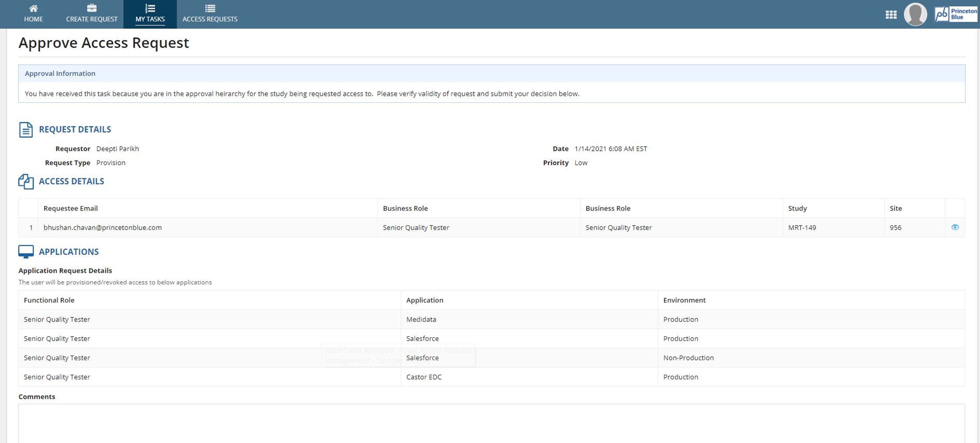Click the Application Request Details subheading
This screenshot has height=443, width=980.
(65, 271)
